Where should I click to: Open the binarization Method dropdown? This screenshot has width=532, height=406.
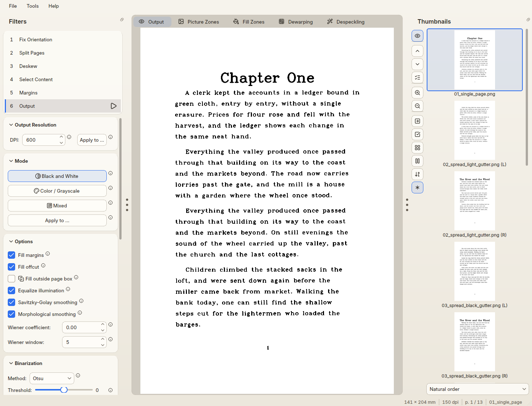tap(52, 378)
